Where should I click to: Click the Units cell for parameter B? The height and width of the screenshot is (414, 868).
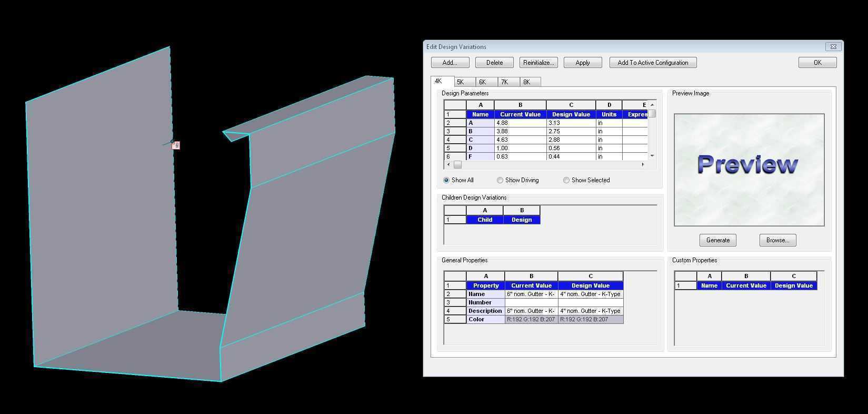pyautogui.click(x=608, y=131)
